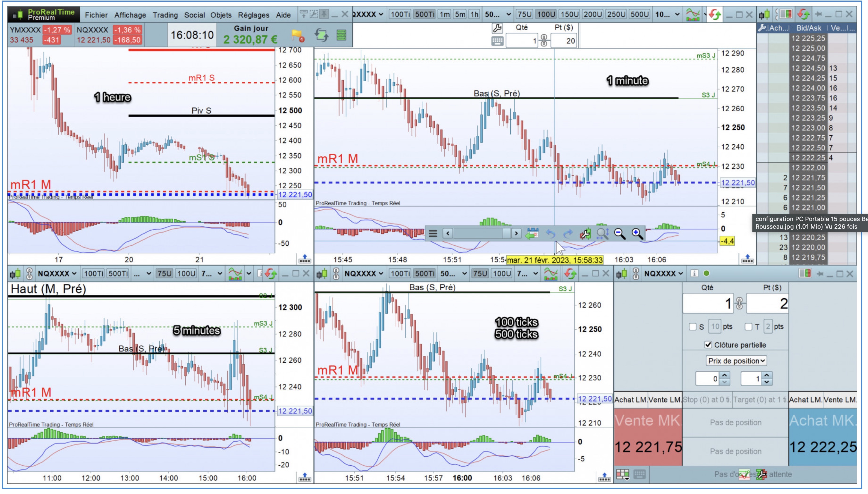Click the zoom in magnifier icon
868x494 pixels.
pos(637,233)
